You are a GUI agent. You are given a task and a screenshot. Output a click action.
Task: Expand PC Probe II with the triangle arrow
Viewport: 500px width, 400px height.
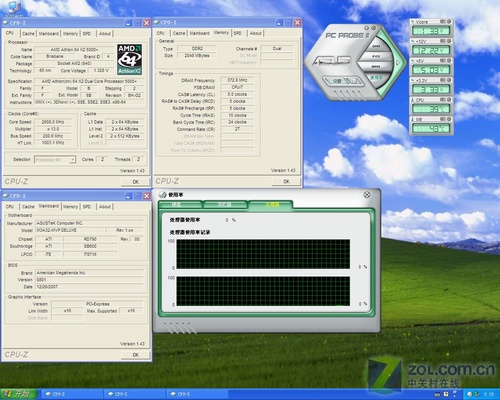coord(398,63)
